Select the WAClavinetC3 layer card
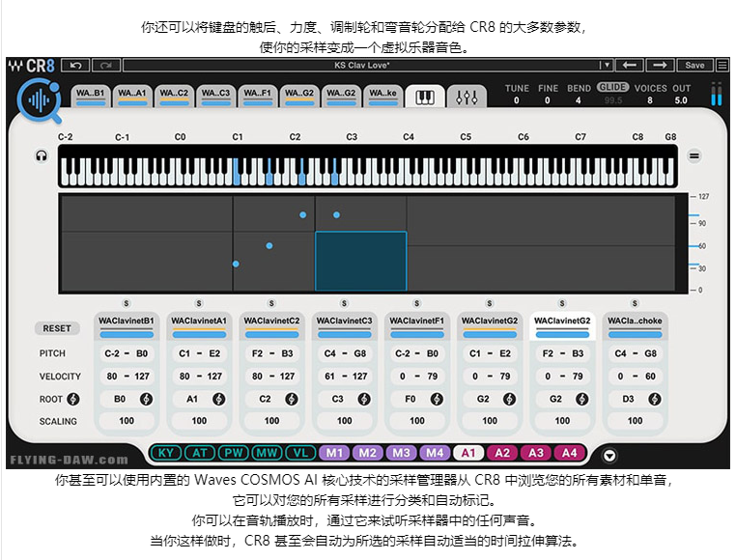736x560 pixels. click(344, 325)
